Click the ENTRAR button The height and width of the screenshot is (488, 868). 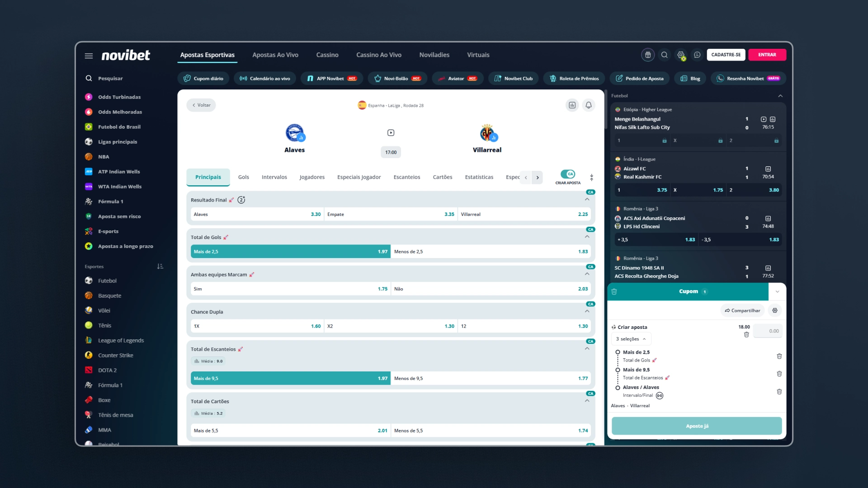(x=767, y=55)
